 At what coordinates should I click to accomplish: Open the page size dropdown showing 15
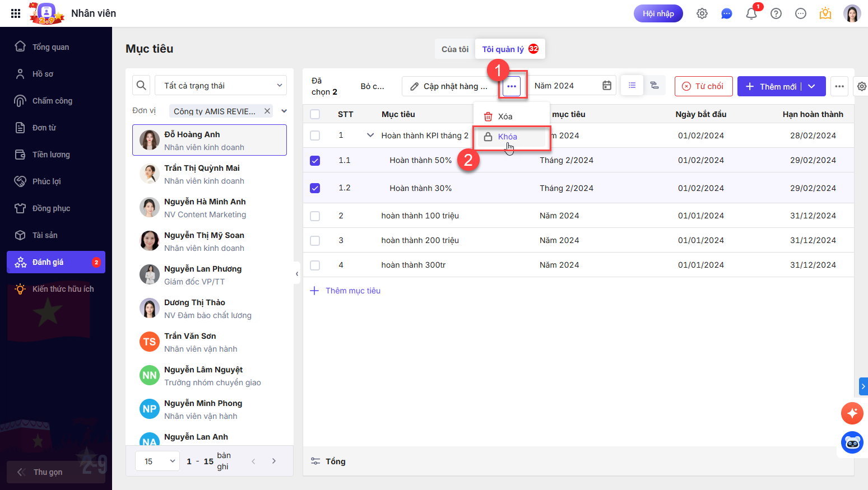tap(158, 461)
